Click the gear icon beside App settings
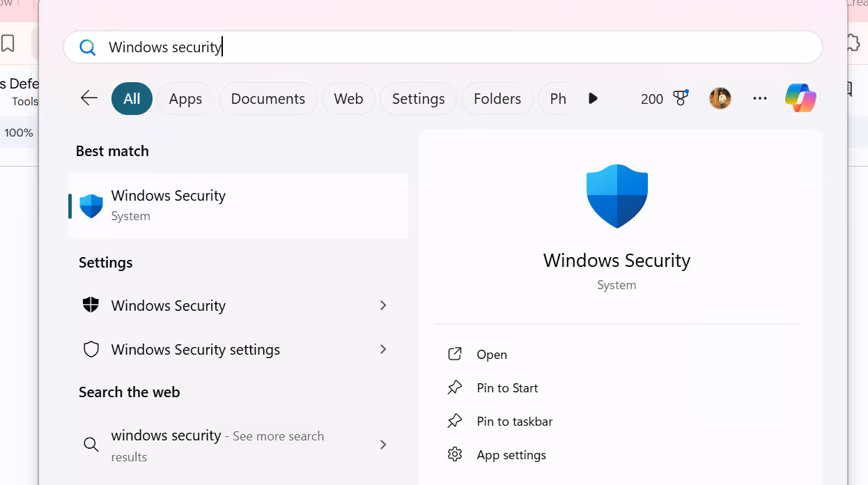Image resolution: width=868 pixels, height=485 pixels. (x=455, y=454)
